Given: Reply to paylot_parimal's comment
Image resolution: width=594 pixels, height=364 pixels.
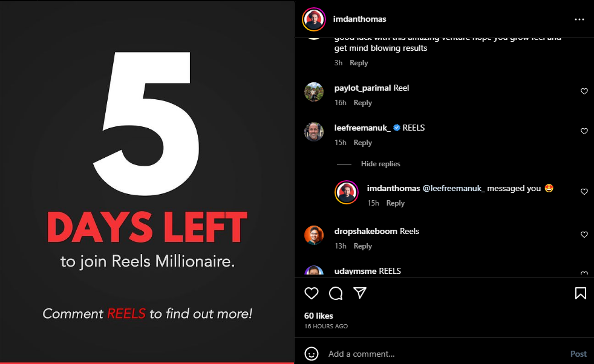Looking at the screenshot, I should coord(362,103).
